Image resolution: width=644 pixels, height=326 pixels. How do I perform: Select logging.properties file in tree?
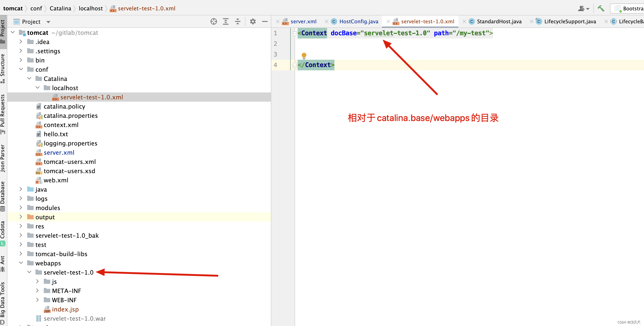point(70,143)
